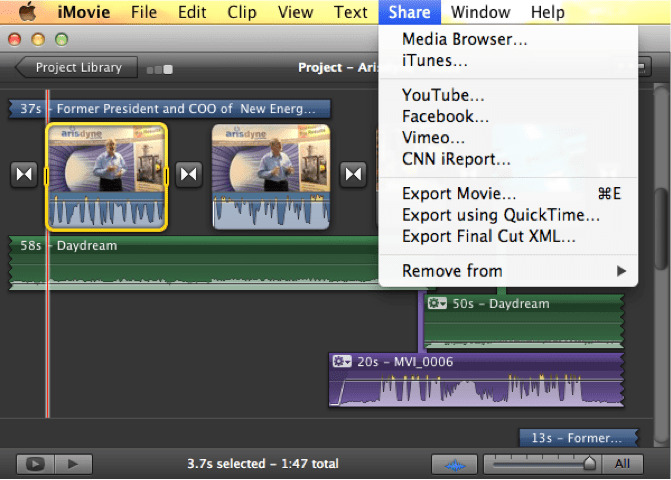
Task: Choose Export Movie… menu item
Action: coord(508,194)
